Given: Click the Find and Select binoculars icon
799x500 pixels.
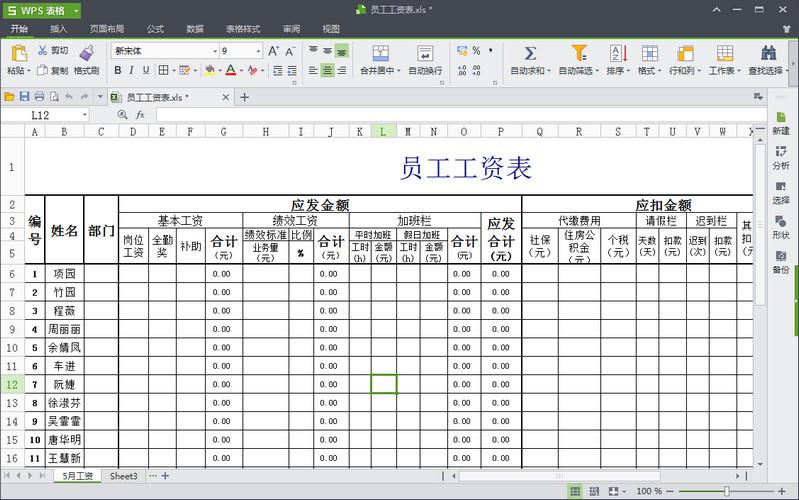Looking at the screenshot, I should (768, 52).
